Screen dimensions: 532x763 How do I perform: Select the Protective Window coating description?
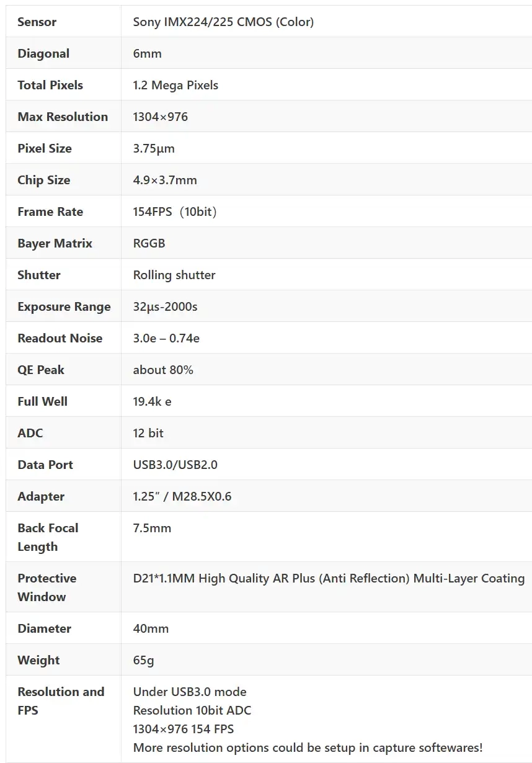coord(329,579)
